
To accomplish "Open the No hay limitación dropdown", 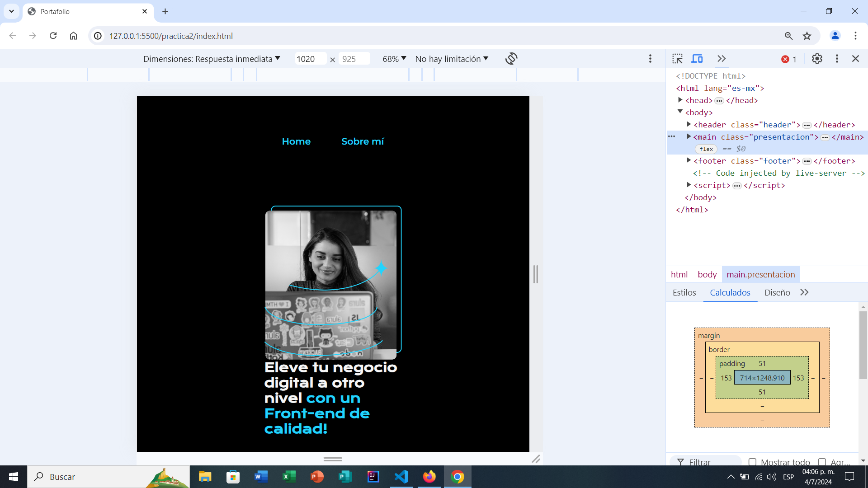I will (x=452, y=58).
